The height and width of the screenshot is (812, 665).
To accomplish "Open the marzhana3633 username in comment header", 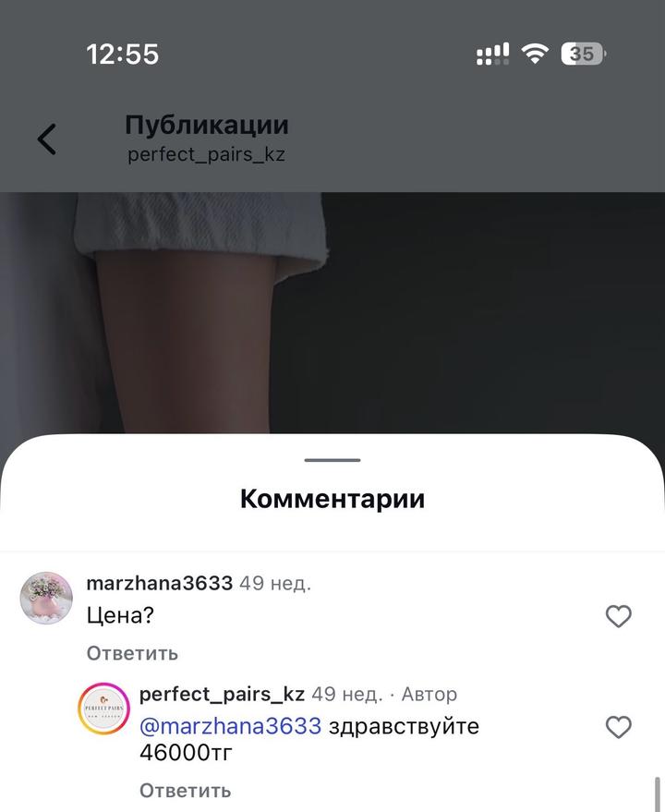I will click(x=160, y=583).
